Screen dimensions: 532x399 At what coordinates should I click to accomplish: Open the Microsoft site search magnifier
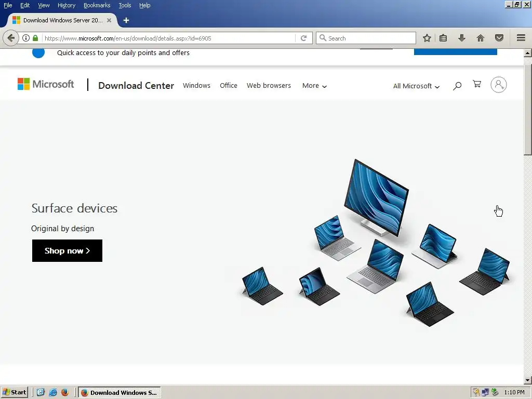(457, 86)
